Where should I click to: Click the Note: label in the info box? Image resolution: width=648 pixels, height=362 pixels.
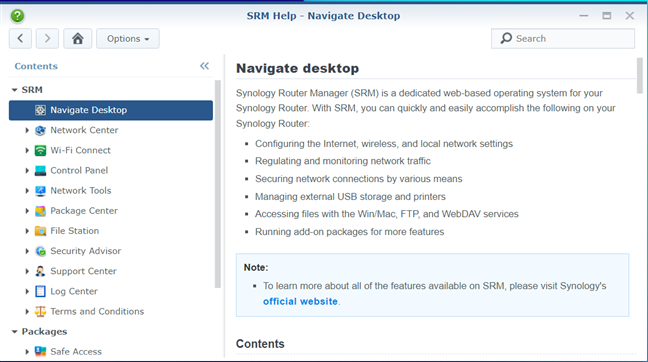tap(256, 267)
